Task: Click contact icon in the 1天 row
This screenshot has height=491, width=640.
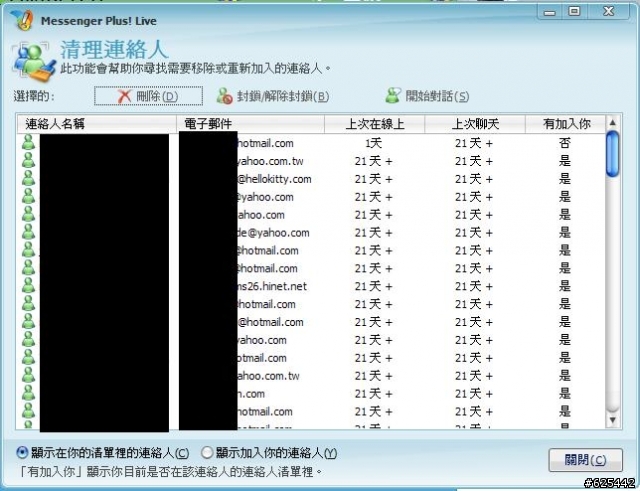Action: coord(28,142)
